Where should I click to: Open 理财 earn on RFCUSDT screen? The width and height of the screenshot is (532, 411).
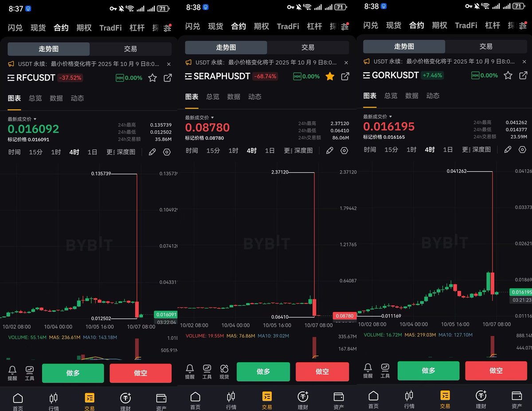[x=125, y=401]
